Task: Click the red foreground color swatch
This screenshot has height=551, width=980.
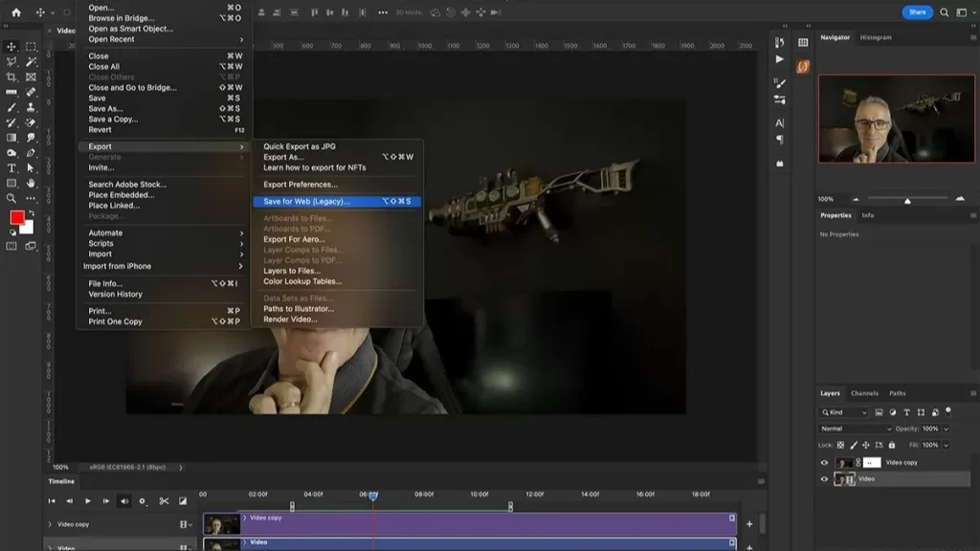Action: tap(17, 217)
